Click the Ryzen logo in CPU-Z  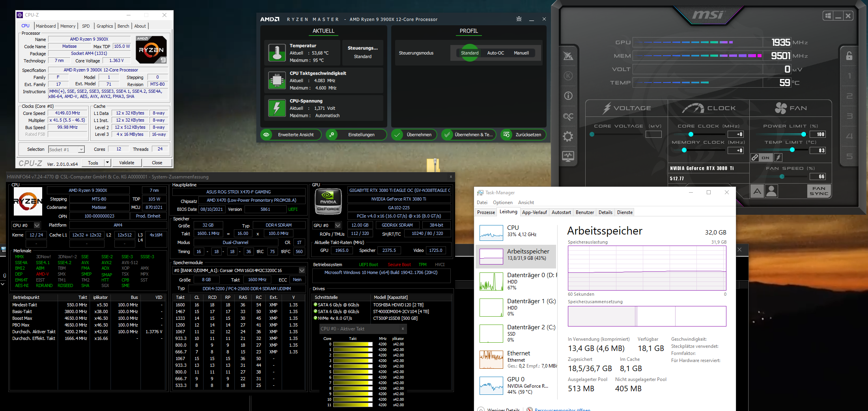coord(151,50)
